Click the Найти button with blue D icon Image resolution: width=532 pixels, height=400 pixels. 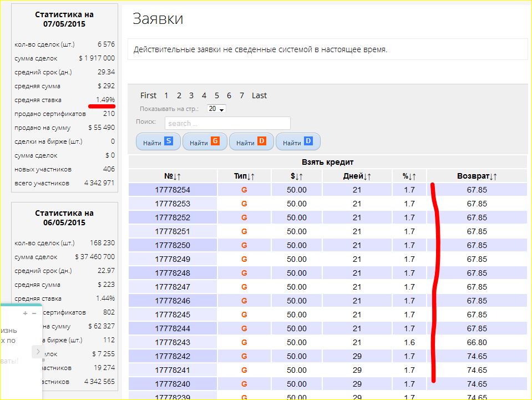[298, 142]
